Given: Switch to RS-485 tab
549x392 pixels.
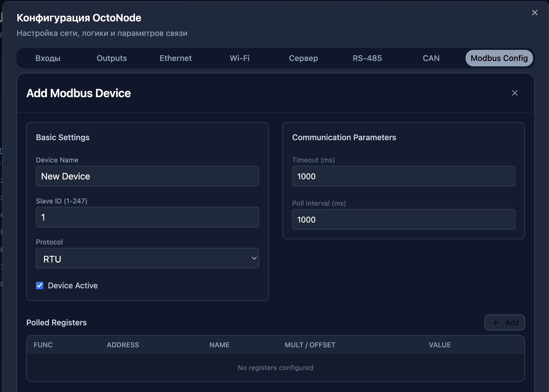Looking at the screenshot, I should point(367,58).
